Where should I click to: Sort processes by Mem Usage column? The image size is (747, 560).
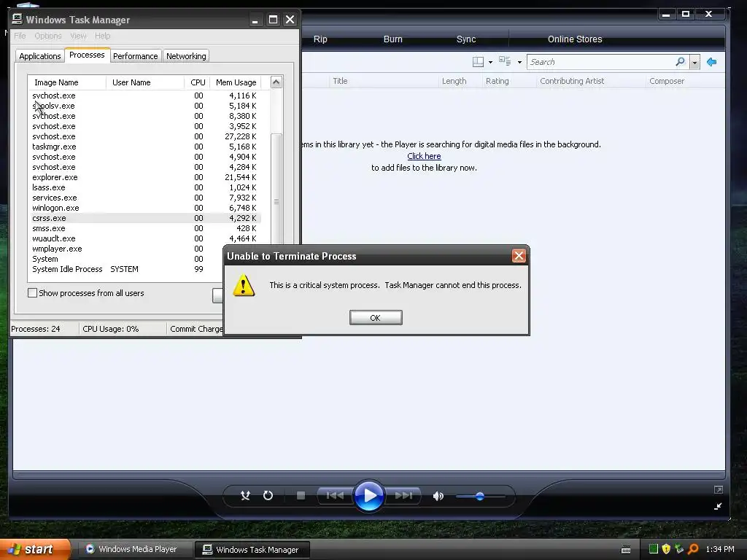(x=236, y=82)
